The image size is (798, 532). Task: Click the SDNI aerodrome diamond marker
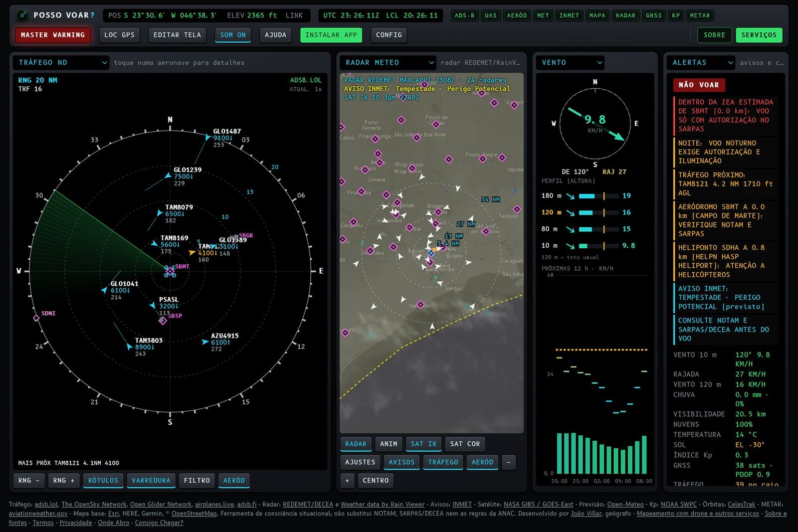tap(36, 318)
